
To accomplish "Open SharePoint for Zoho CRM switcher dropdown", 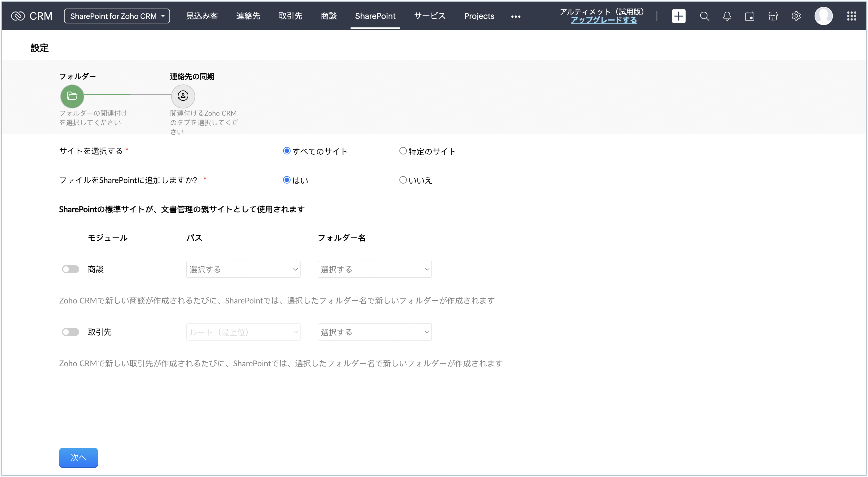I will click(x=117, y=16).
